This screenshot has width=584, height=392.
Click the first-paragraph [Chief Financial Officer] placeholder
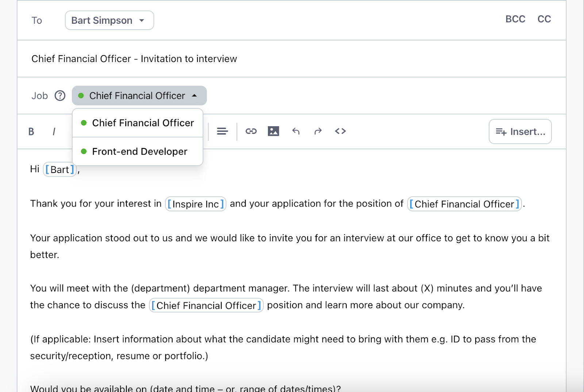pyautogui.click(x=464, y=204)
